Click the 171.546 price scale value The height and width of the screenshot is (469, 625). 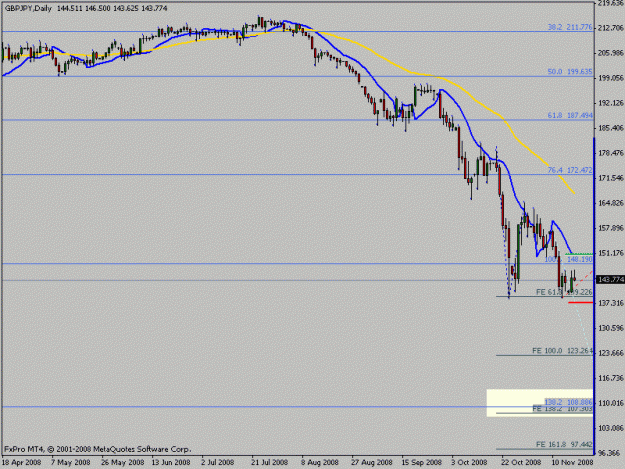[x=611, y=178]
